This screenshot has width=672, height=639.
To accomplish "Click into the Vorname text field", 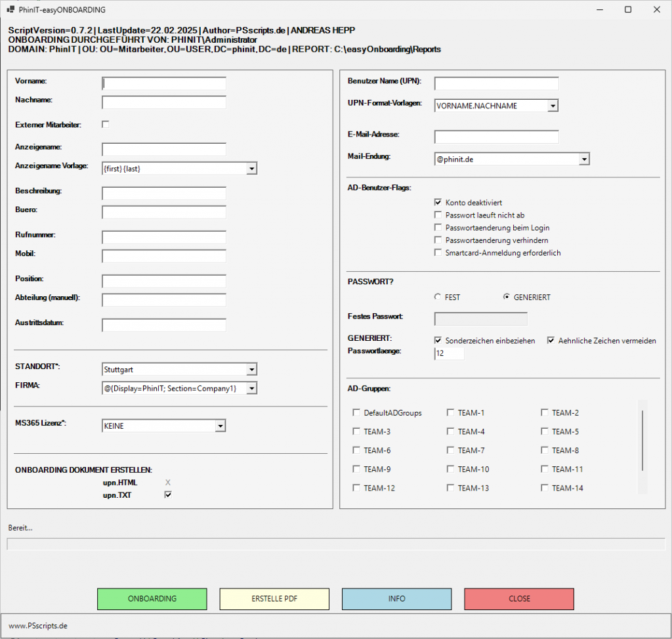I will point(164,83).
